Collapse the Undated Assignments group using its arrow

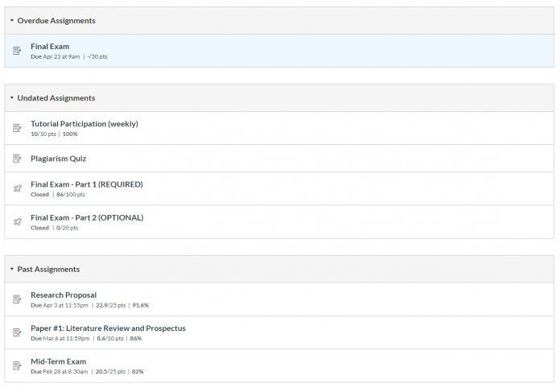pos(11,98)
